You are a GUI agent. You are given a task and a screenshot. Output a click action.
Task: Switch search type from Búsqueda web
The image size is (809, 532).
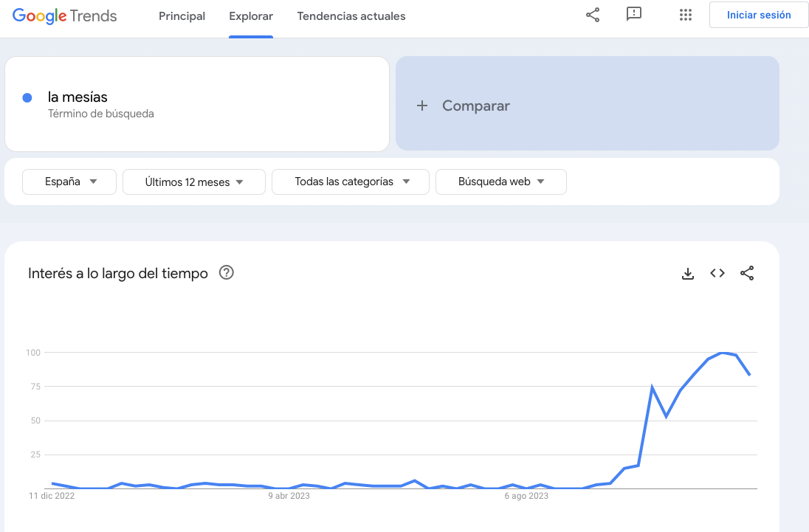pos(500,182)
